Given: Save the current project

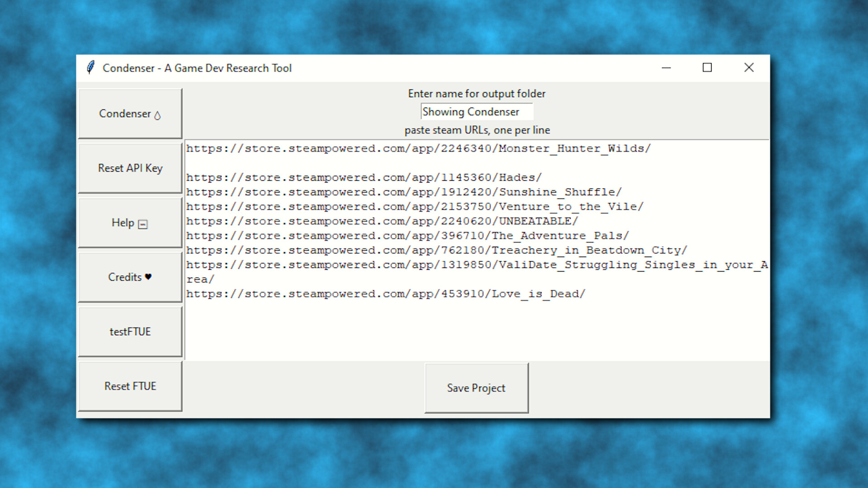Looking at the screenshot, I should 476,388.
